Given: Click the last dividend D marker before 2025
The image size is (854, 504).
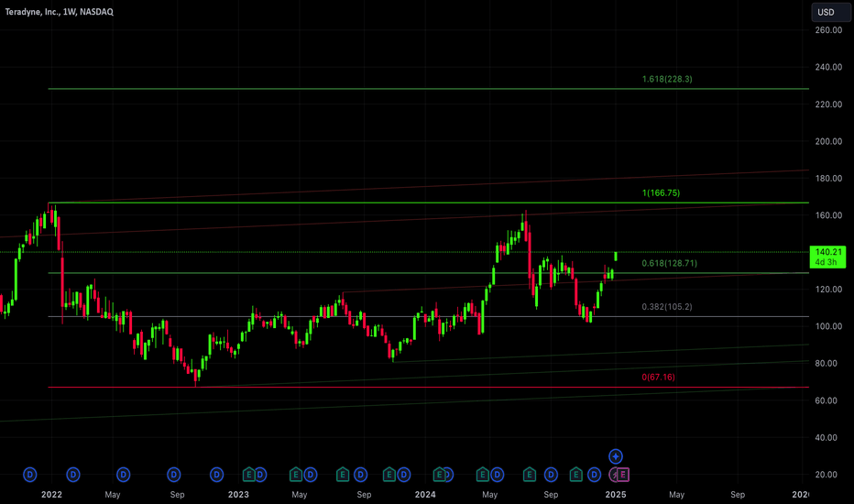Looking at the screenshot, I should tap(594, 475).
